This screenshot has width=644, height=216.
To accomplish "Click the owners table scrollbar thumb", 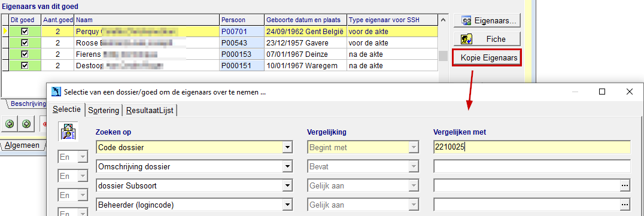I will pos(443,56).
